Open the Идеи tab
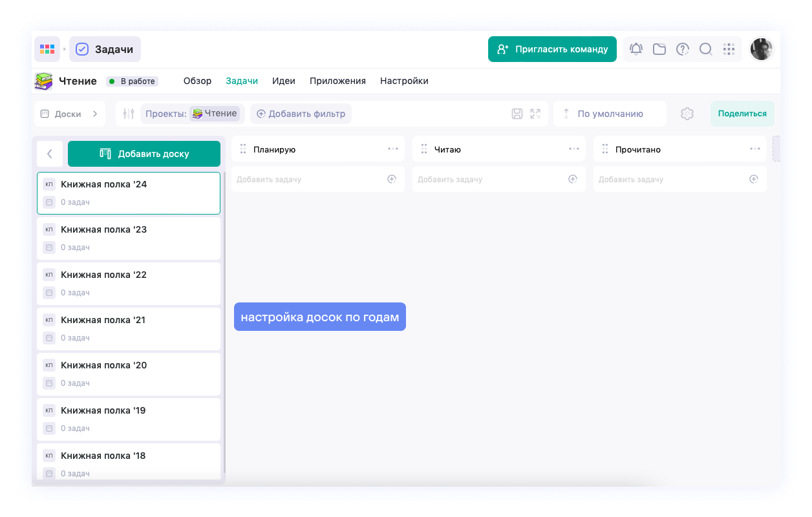This screenshot has height=517, width=812. pyautogui.click(x=284, y=81)
